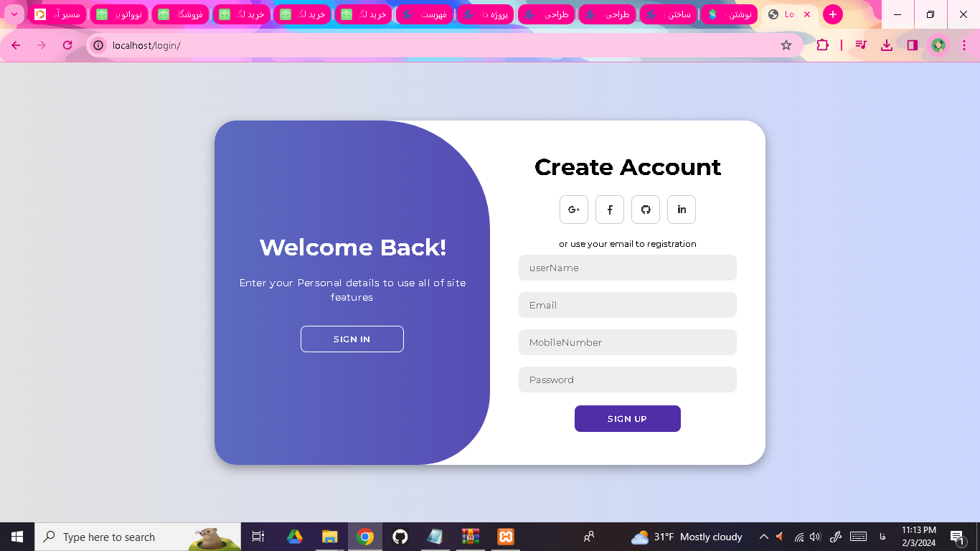Reload the localhost login page
This screenshot has width=980, height=551.
click(x=67, y=45)
